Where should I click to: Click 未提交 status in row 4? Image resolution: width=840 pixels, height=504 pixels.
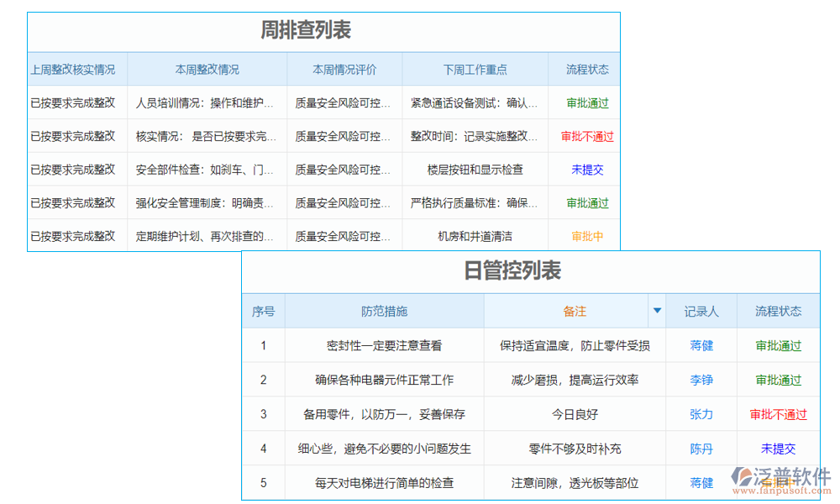[x=778, y=449]
